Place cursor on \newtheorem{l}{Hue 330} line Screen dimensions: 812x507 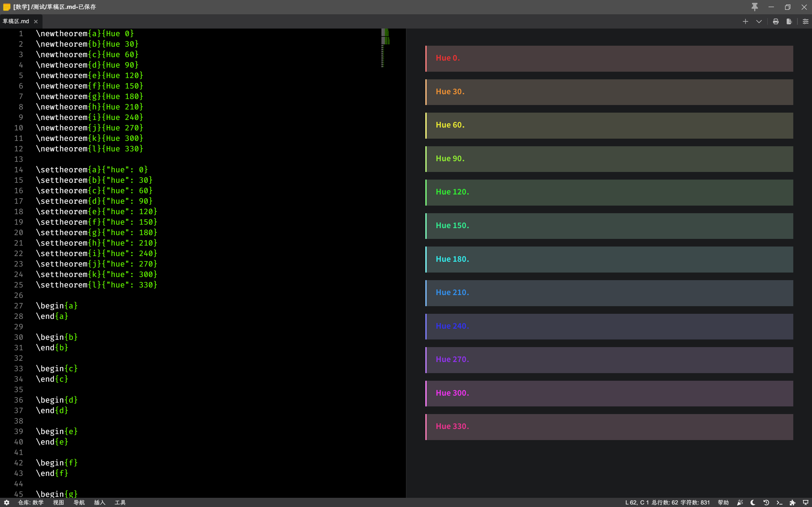click(x=89, y=148)
